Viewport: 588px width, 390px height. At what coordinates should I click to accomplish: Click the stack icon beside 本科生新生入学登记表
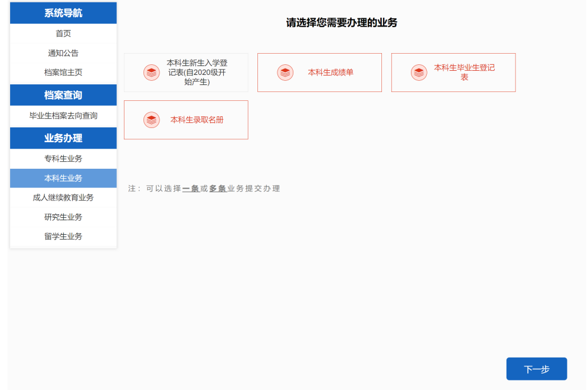(x=152, y=73)
